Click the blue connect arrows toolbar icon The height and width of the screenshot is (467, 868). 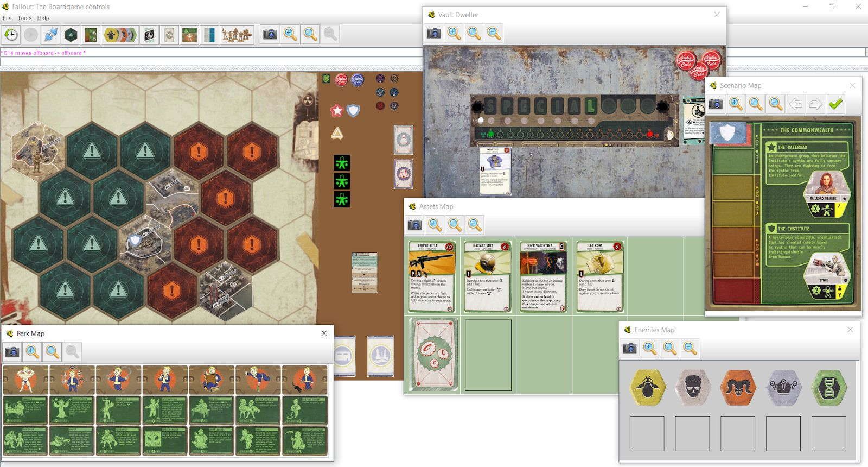[51, 35]
